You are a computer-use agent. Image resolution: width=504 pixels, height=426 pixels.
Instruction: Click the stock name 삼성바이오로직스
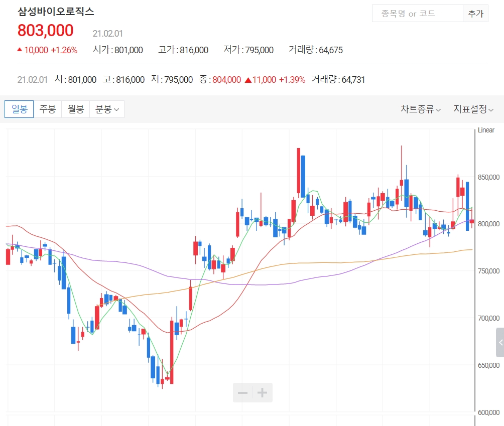56,12
